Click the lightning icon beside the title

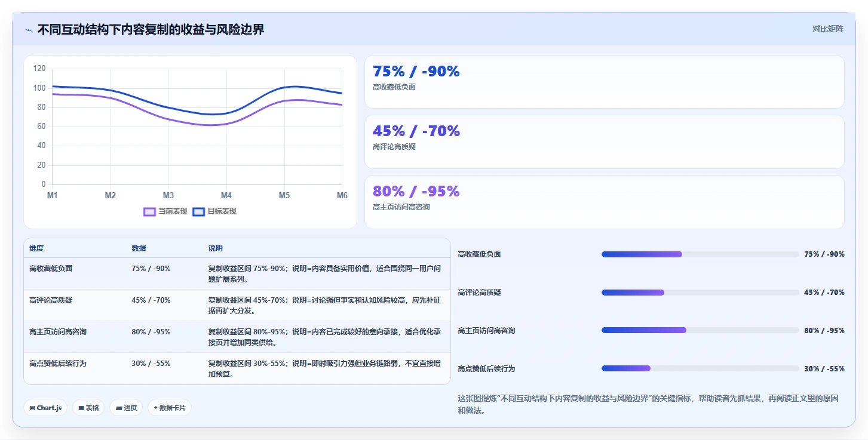29,29
